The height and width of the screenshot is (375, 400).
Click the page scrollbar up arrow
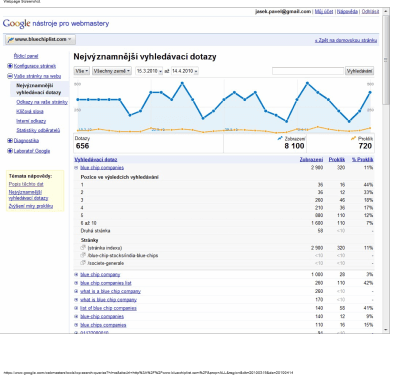click(386, 11)
